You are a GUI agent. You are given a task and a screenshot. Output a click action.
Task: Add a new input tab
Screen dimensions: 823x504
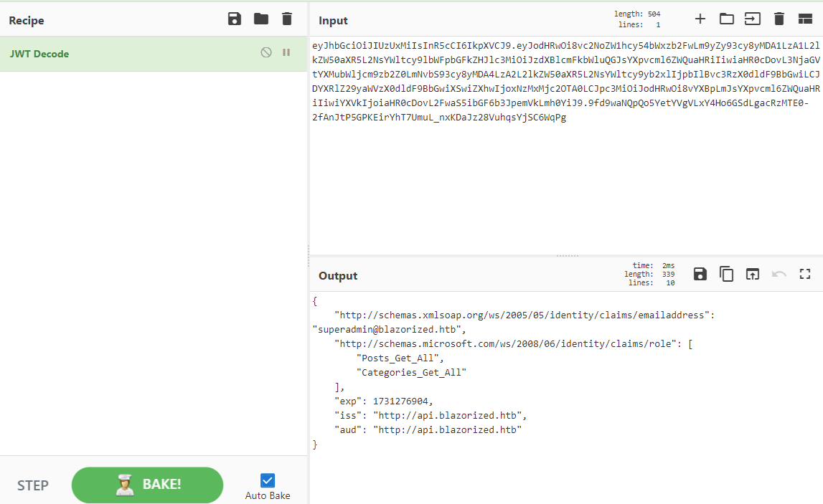point(700,19)
